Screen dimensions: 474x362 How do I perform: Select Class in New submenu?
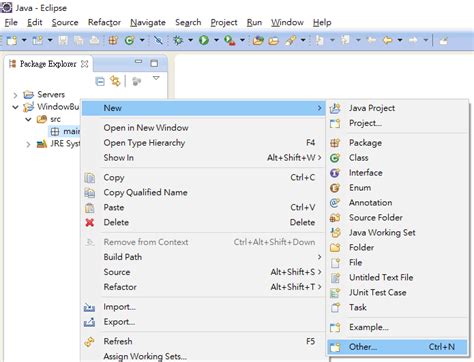click(x=397, y=158)
